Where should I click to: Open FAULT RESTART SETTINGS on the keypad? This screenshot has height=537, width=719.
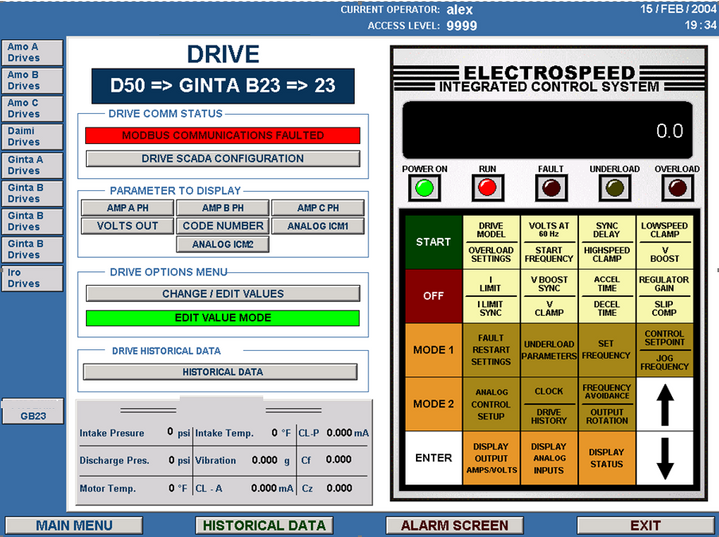(x=491, y=350)
